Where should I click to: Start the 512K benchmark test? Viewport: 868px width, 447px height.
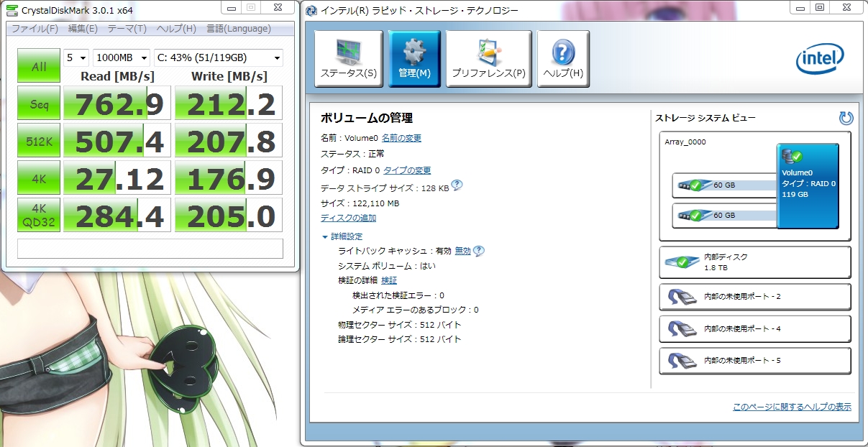(39, 141)
